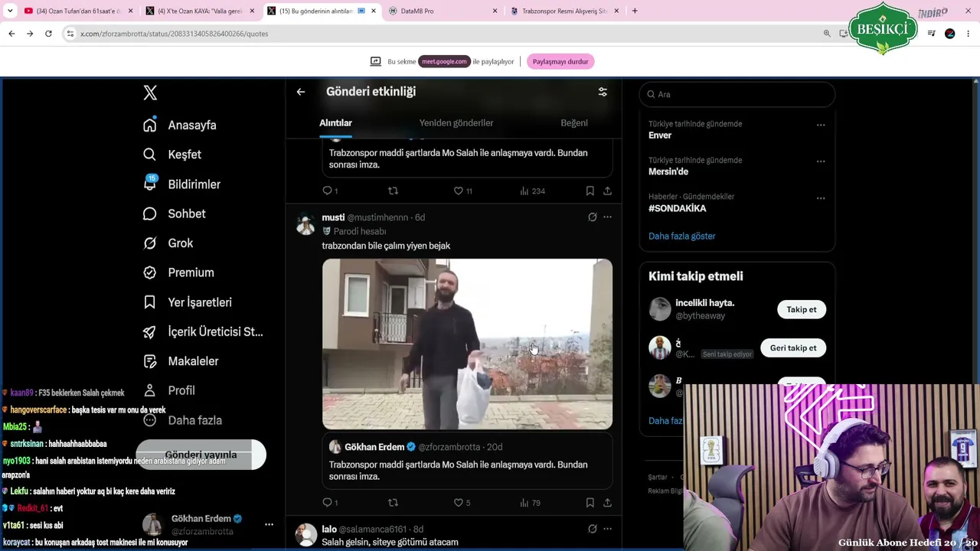Open the more options on musti's post

(x=607, y=217)
